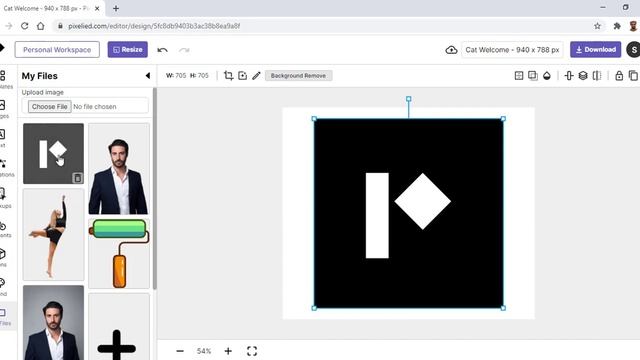Open the browser extensions puzzle icon

click(x=617, y=26)
